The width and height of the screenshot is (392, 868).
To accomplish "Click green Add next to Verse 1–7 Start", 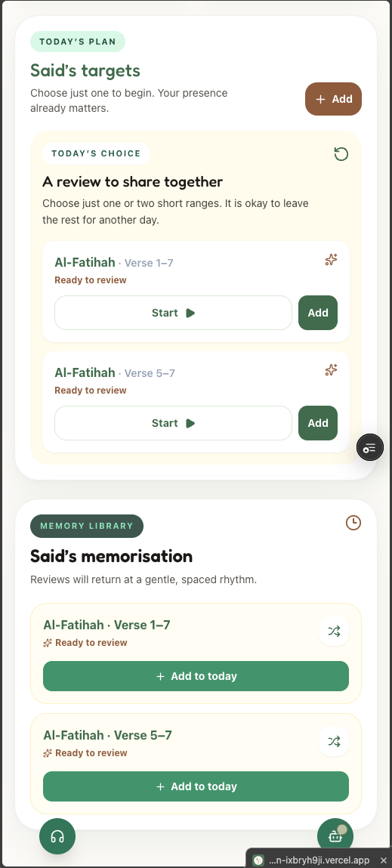I will coord(318,313).
